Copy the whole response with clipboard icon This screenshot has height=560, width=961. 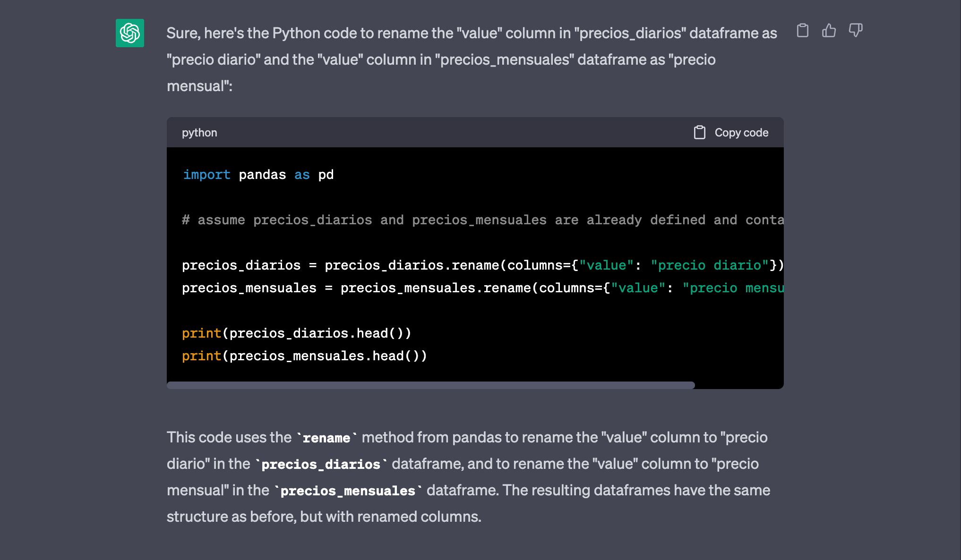[x=802, y=31]
